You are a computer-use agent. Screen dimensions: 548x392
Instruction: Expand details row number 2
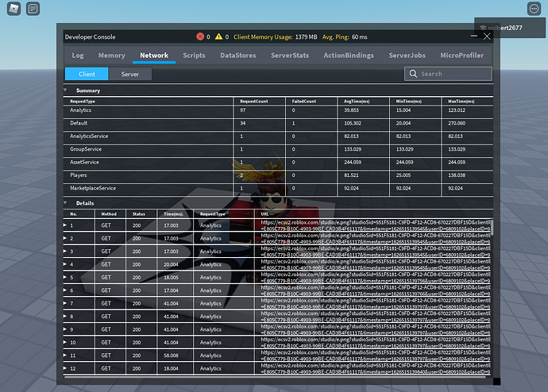65,238
